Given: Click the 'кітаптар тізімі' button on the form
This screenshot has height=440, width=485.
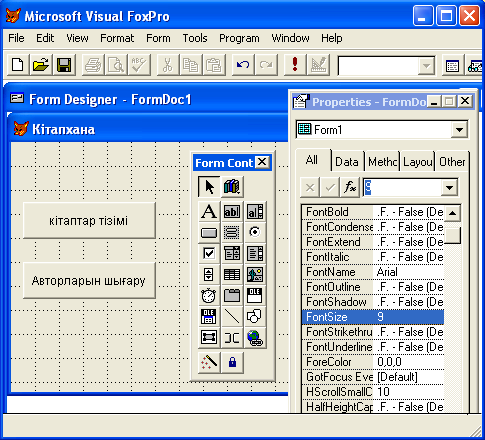Looking at the screenshot, I should [x=89, y=221].
